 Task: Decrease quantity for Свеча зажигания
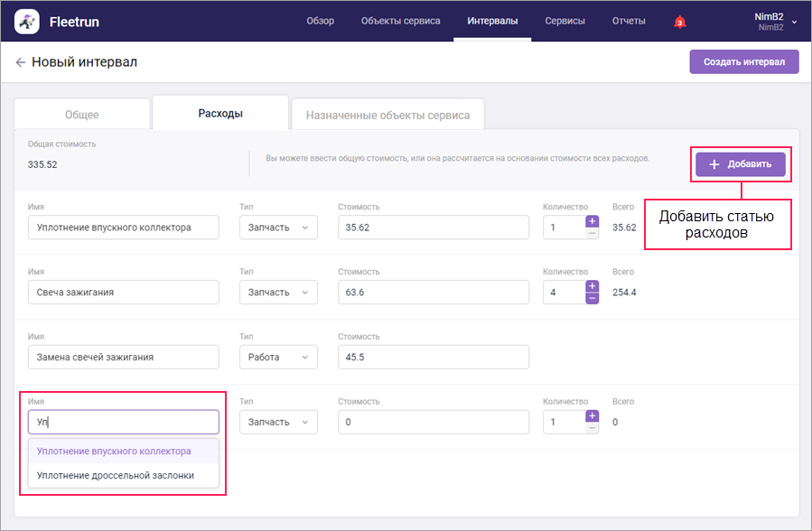click(x=593, y=298)
